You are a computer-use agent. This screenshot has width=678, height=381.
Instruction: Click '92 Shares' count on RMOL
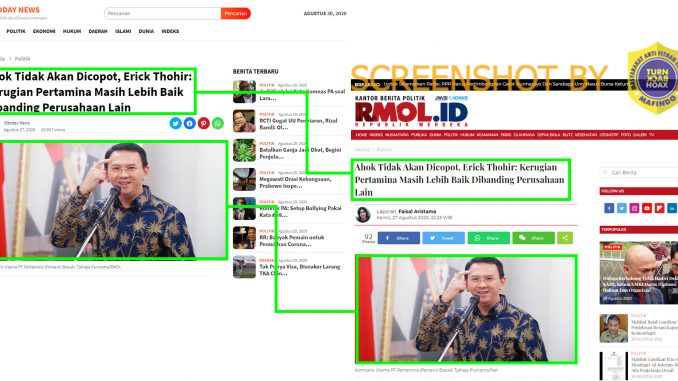coord(368,238)
